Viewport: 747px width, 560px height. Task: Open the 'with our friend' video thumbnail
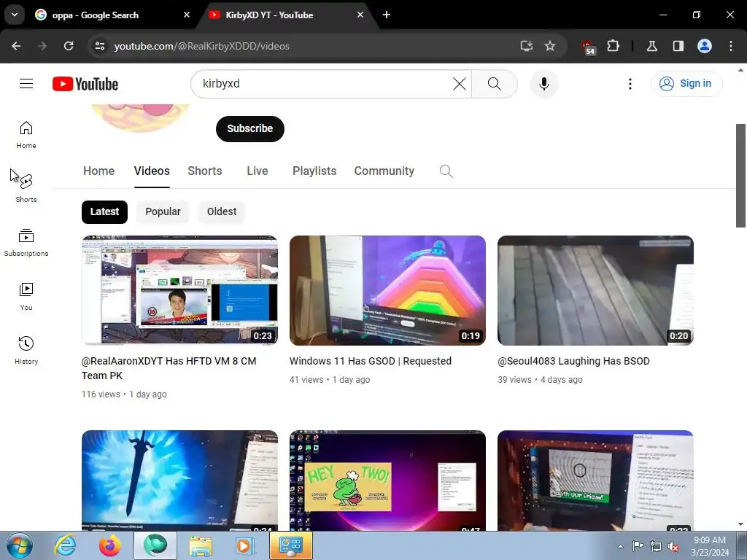click(x=595, y=480)
